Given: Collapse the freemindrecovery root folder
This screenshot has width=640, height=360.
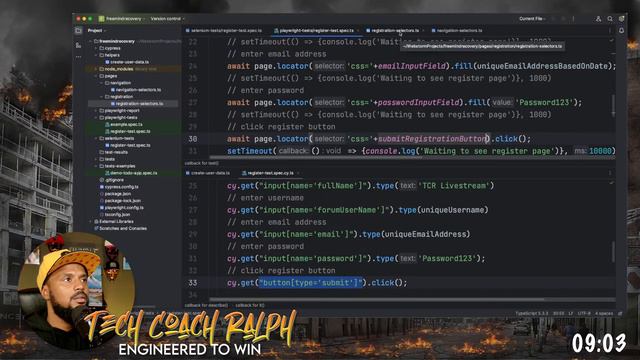Looking at the screenshot, I should pos(90,41).
